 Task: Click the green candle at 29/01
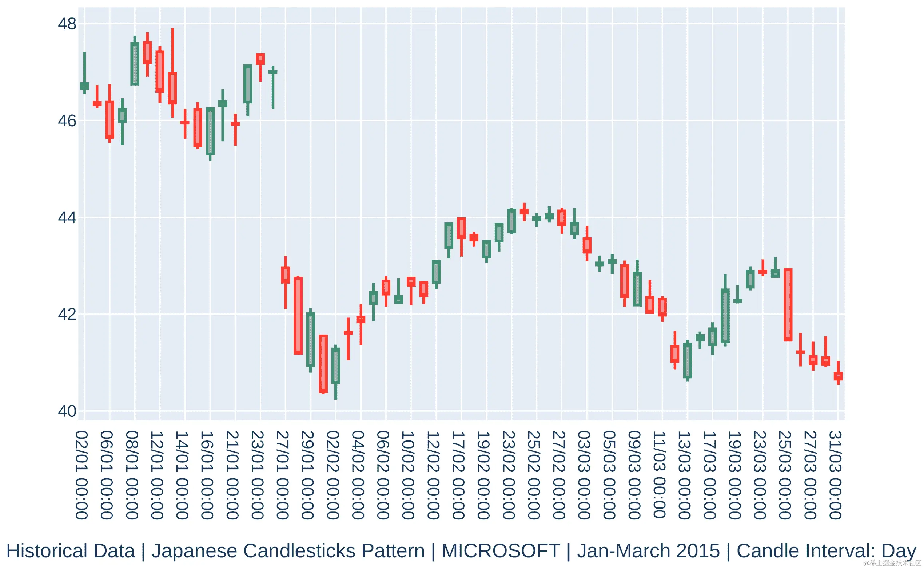pyautogui.click(x=311, y=340)
